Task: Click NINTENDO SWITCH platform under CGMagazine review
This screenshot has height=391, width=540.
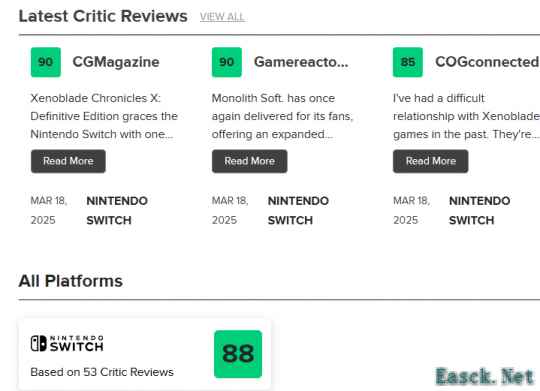Action: [117, 210]
